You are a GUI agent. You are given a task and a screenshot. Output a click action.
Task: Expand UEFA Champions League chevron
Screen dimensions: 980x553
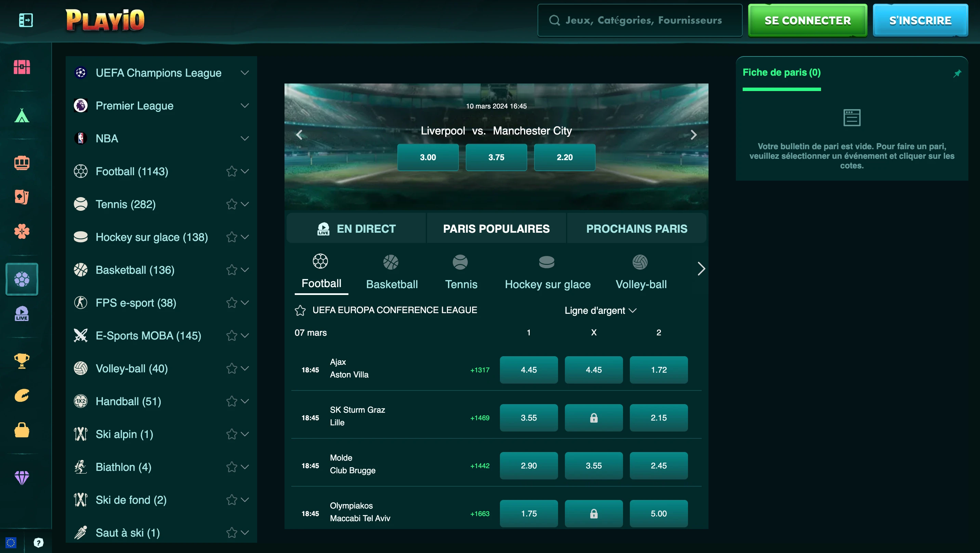(244, 73)
